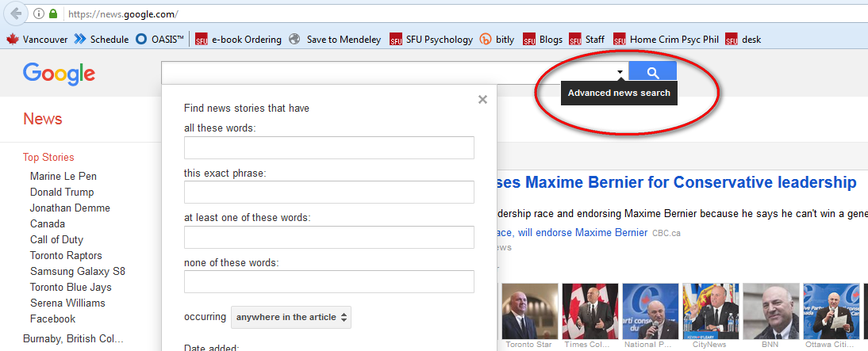Click the Ottawa Citizen photo thumbnail
The height and width of the screenshot is (351, 868).
[832, 311]
